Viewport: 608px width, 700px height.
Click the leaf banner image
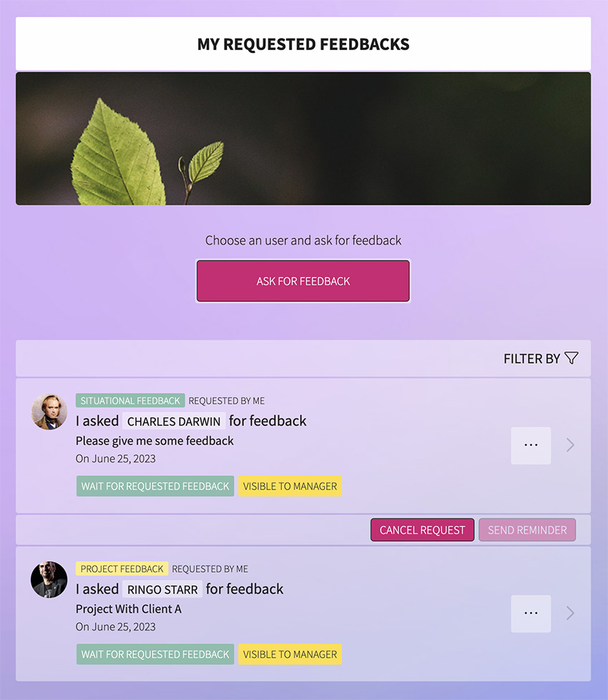tap(303, 138)
